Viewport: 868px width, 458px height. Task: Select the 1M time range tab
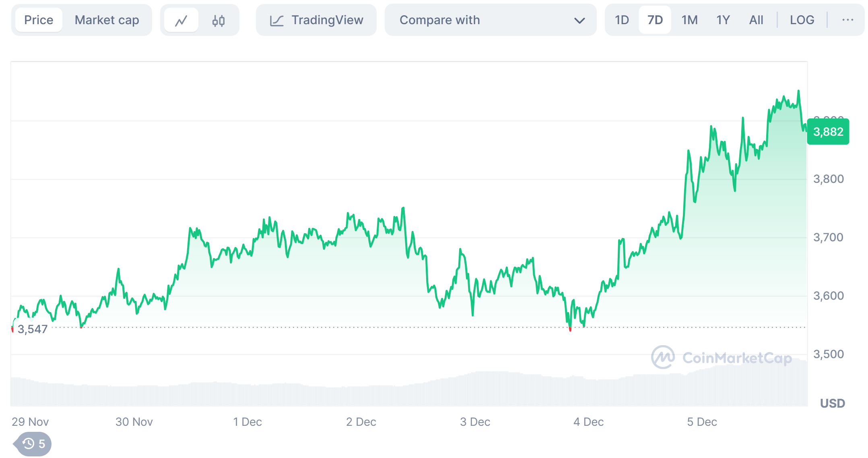pyautogui.click(x=689, y=19)
